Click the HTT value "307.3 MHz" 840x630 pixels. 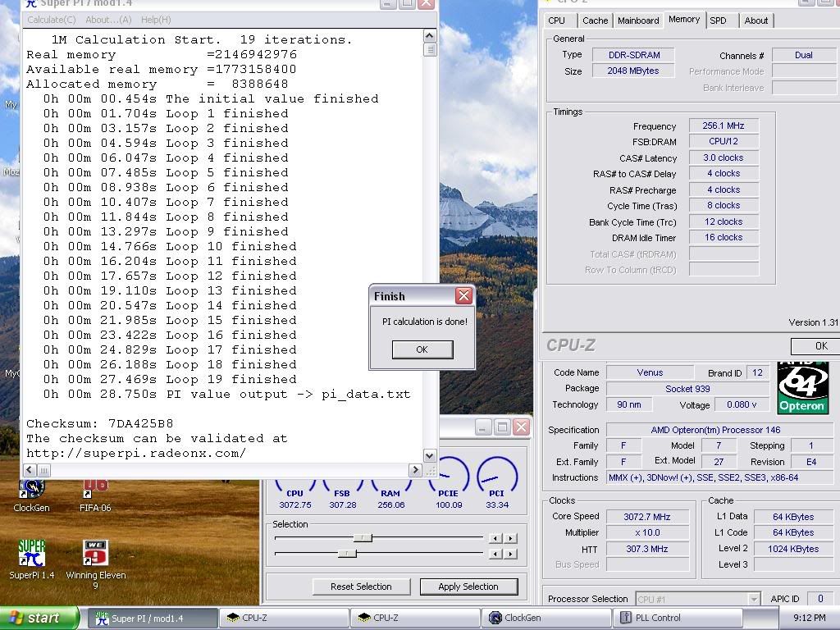(x=647, y=549)
